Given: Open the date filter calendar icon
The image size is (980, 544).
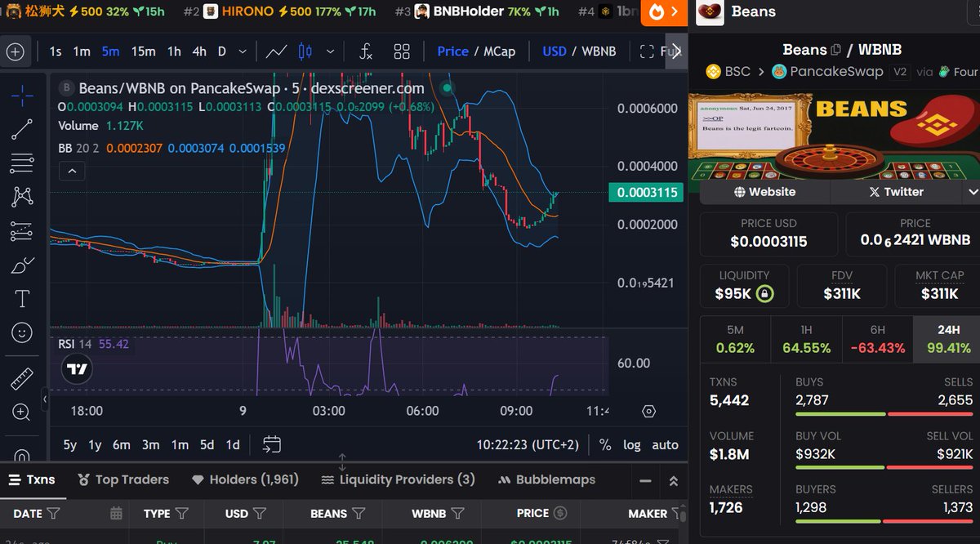Looking at the screenshot, I should tap(117, 513).
